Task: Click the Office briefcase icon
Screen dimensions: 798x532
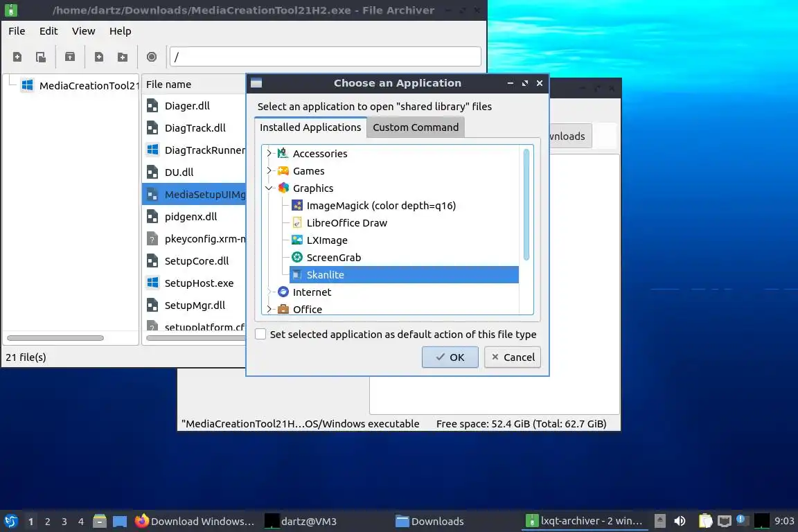Action: (283, 309)
